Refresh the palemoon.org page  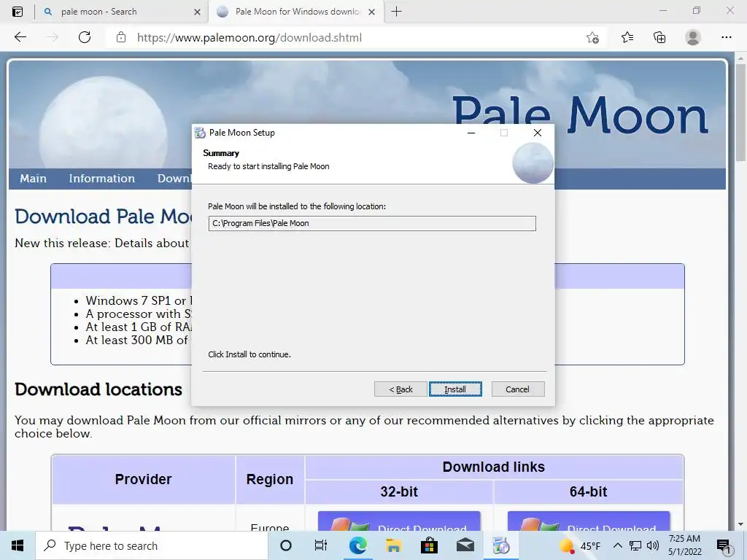click(x=85, y=37)
